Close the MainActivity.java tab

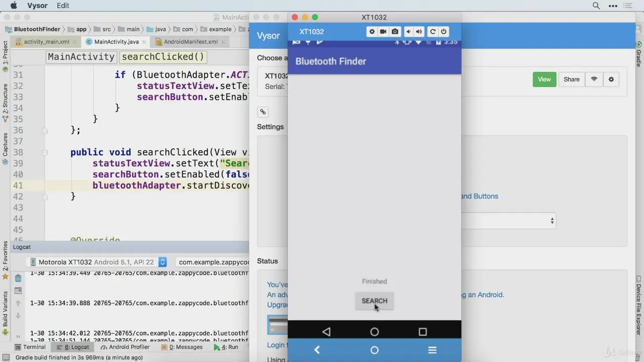(x=144, y=42)
